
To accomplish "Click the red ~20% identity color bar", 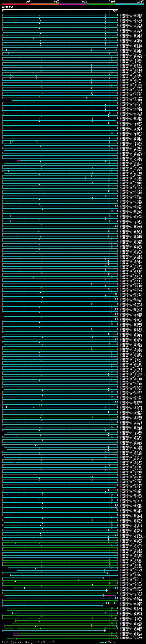I will 16,4.
